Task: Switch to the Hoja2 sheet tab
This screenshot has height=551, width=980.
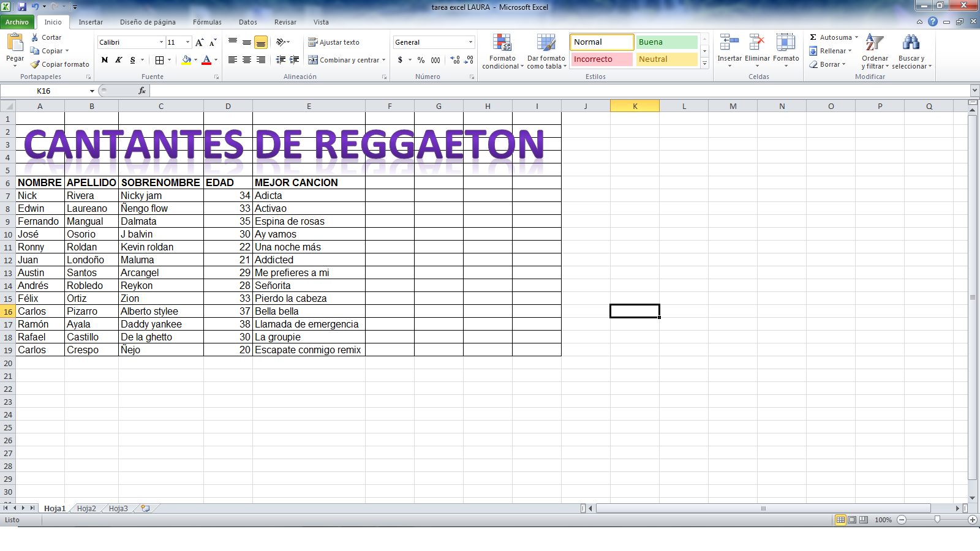Action: click(x=86, y=508)
